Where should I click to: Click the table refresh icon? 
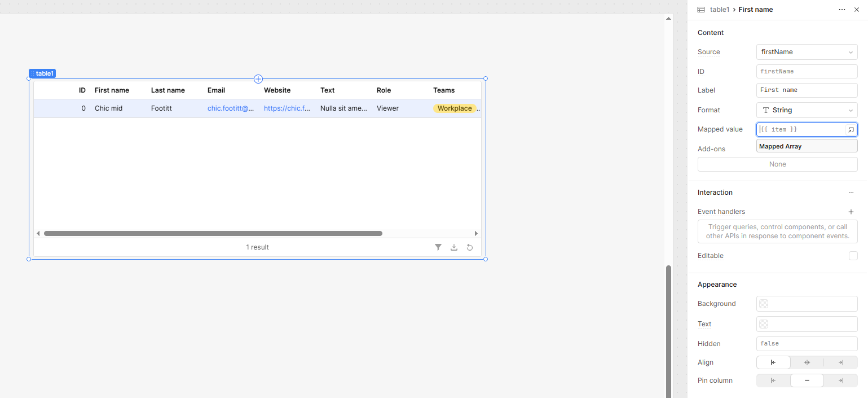(470, 247)
